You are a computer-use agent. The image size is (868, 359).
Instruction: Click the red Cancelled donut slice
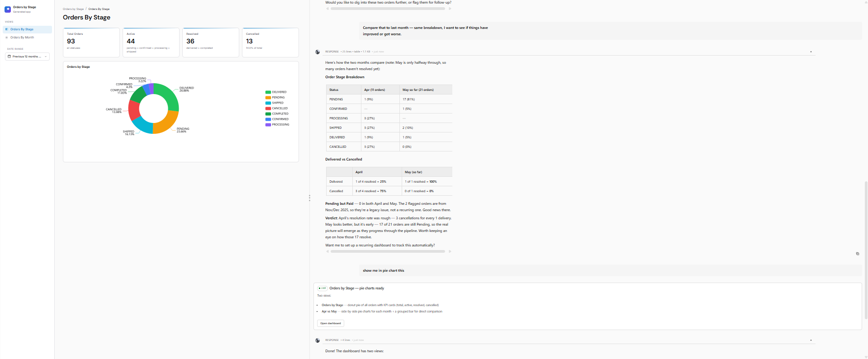(x=134, y=110)
